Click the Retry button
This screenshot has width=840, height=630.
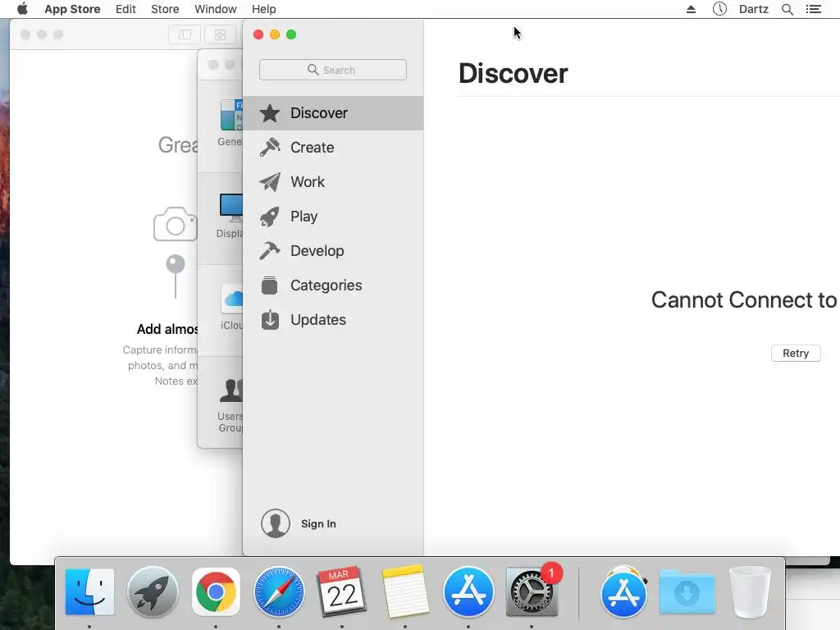tap(796, 353)
